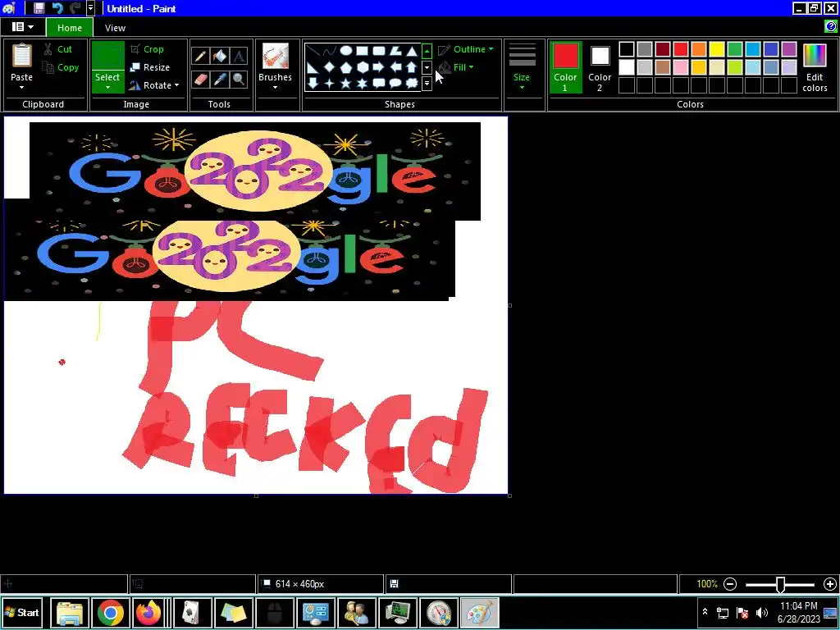Expand Customize Quick Access Toolbar arrow
The image size is (840, 630).
point(90,8)
